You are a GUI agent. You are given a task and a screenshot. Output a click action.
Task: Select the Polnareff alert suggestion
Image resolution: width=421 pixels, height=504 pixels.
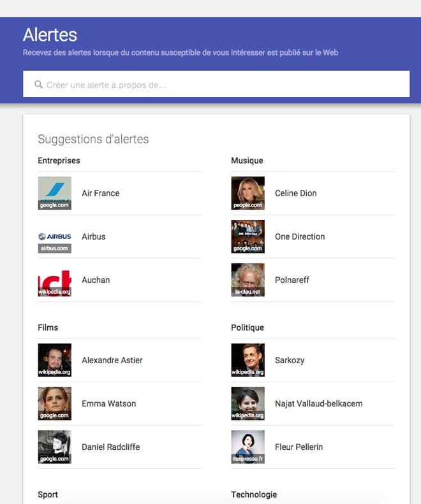tap(292, 280)
